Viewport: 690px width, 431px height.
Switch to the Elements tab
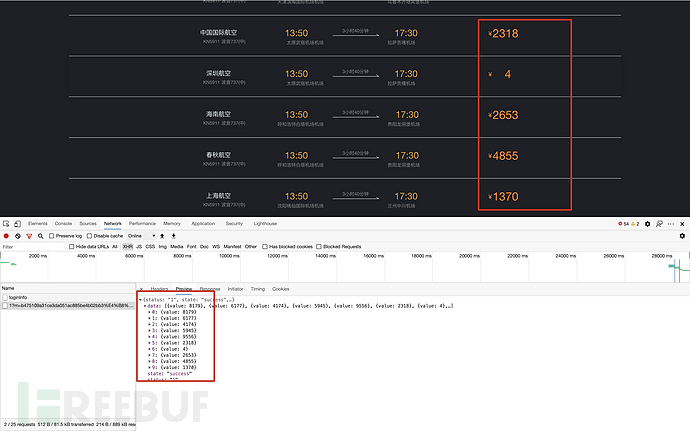[x=38, y=224]
